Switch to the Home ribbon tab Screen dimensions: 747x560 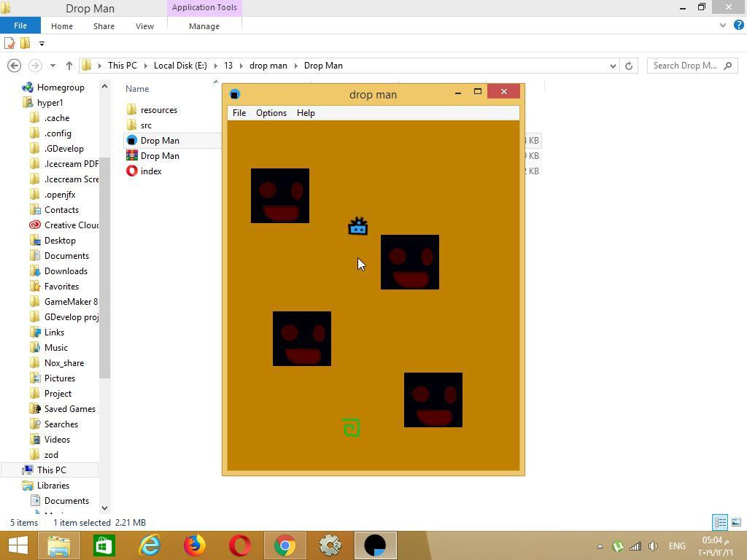pos(62,26)
